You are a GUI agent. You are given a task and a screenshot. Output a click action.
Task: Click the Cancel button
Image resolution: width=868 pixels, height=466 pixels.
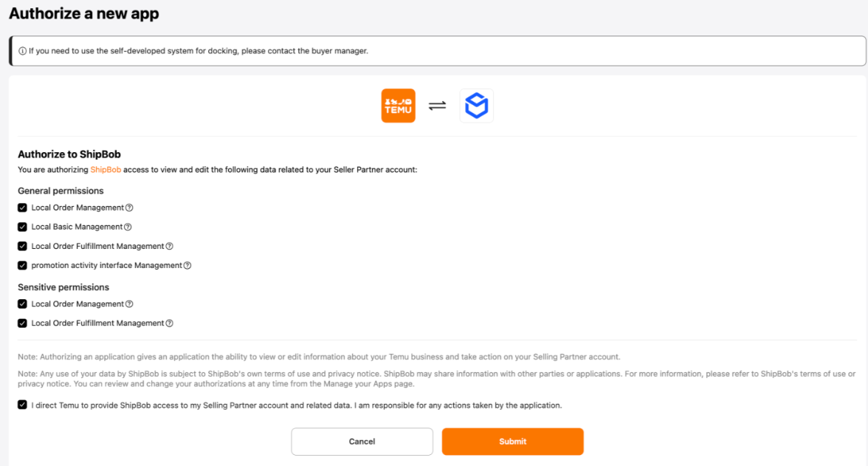[362, 441]
